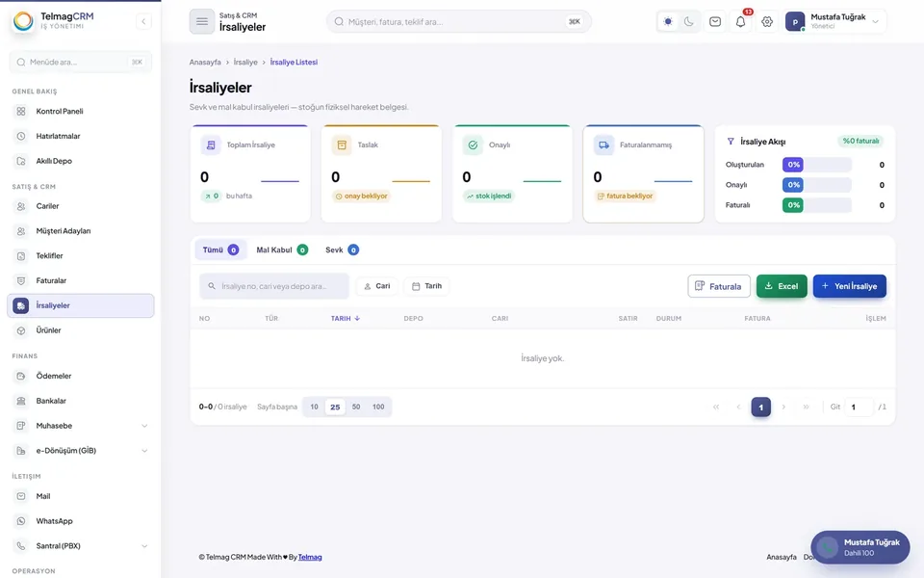Open the Cari filter
The image size is (924, 578).
376,286
